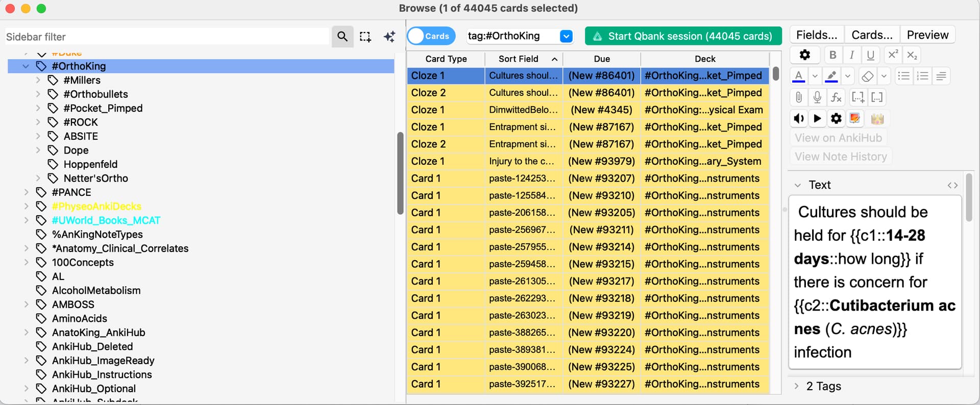Click the record audio microphone icon
This screenshot has height=405, width=980.
[817, 97]
